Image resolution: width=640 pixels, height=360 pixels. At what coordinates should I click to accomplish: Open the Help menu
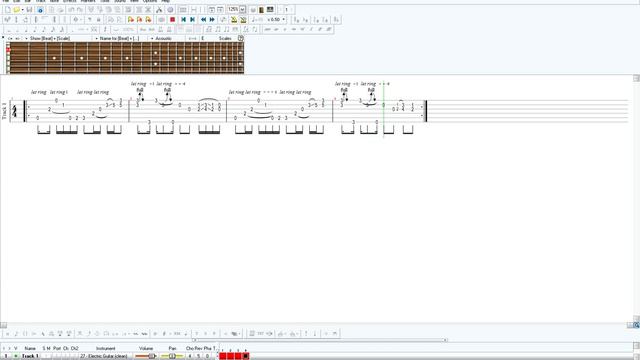(165, 1)
